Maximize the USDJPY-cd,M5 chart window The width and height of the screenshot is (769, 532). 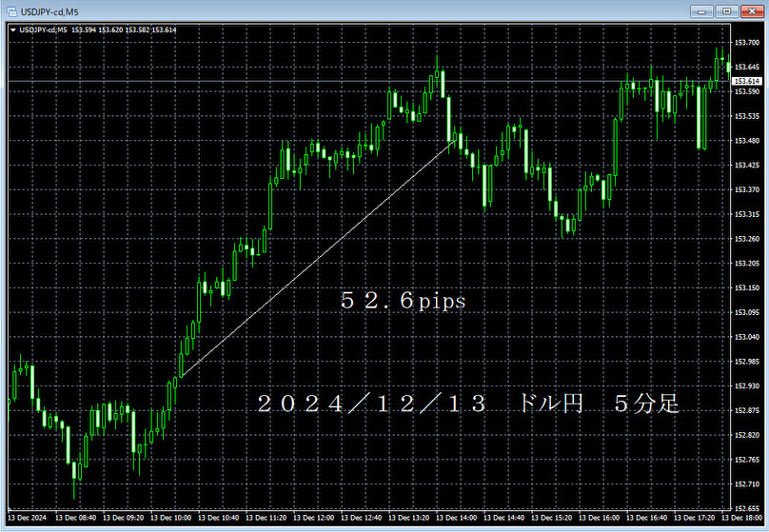click(x=727, y=11)
